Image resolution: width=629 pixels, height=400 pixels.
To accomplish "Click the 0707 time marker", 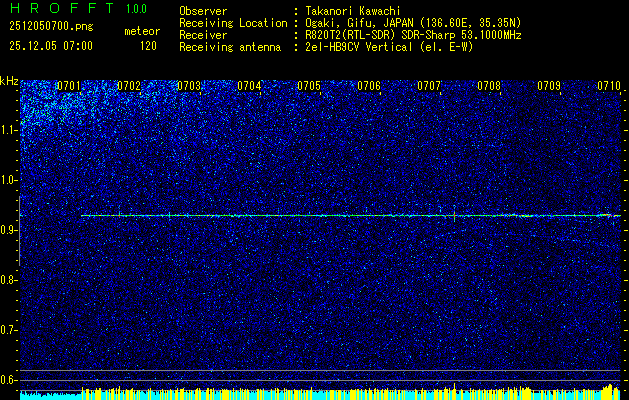I will (429, 85).
